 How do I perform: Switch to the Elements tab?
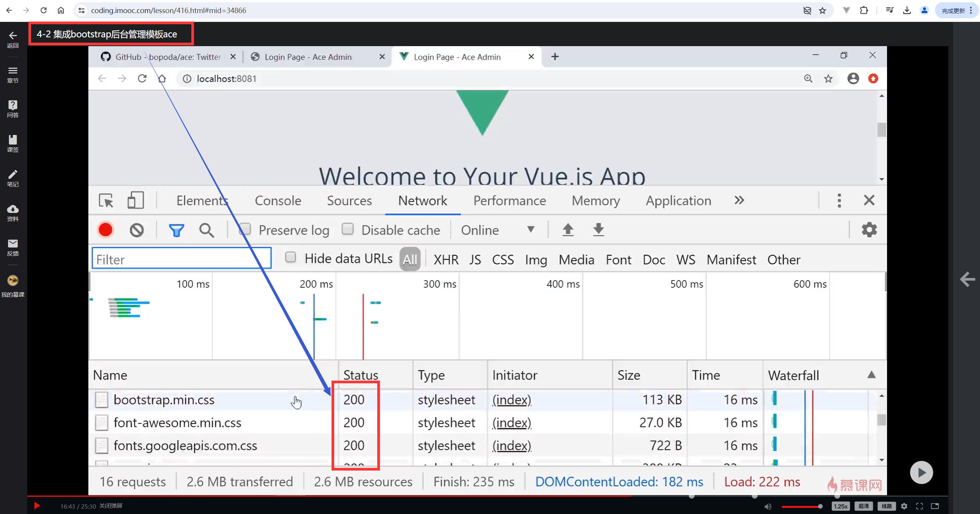tap(202, 200)
